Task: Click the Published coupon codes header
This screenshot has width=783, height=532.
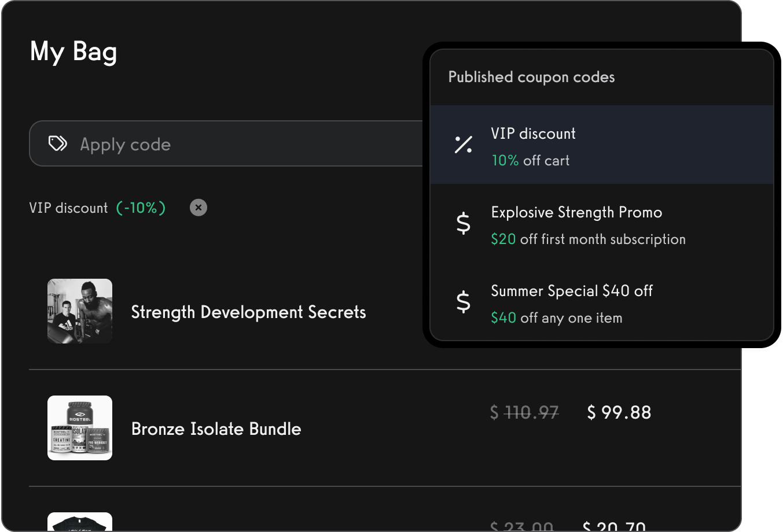Action: [531, 77]
